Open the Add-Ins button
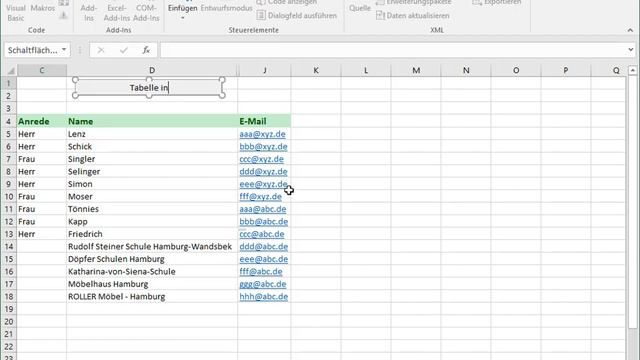Screen dimensions: 640x360 [89, 12]
